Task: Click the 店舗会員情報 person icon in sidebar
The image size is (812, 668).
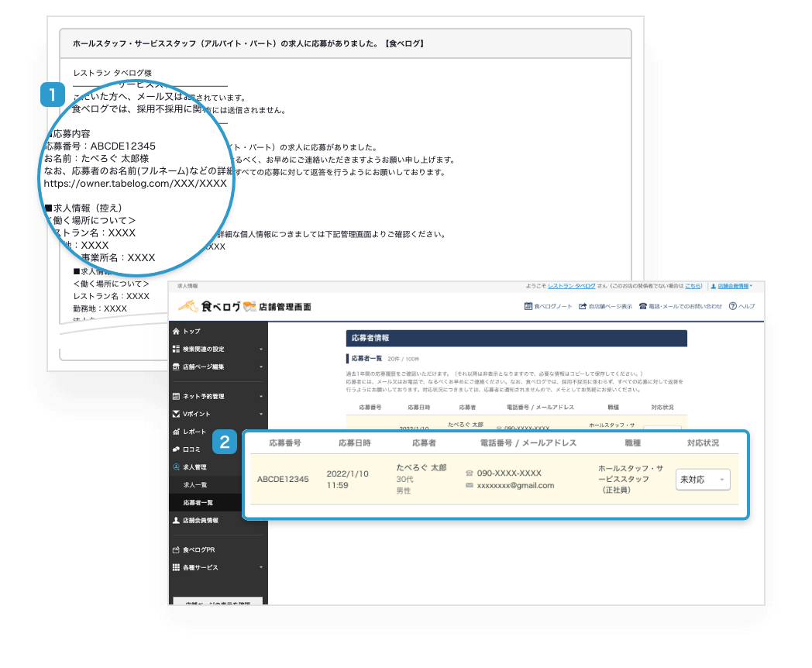Action: click(176, 521)
